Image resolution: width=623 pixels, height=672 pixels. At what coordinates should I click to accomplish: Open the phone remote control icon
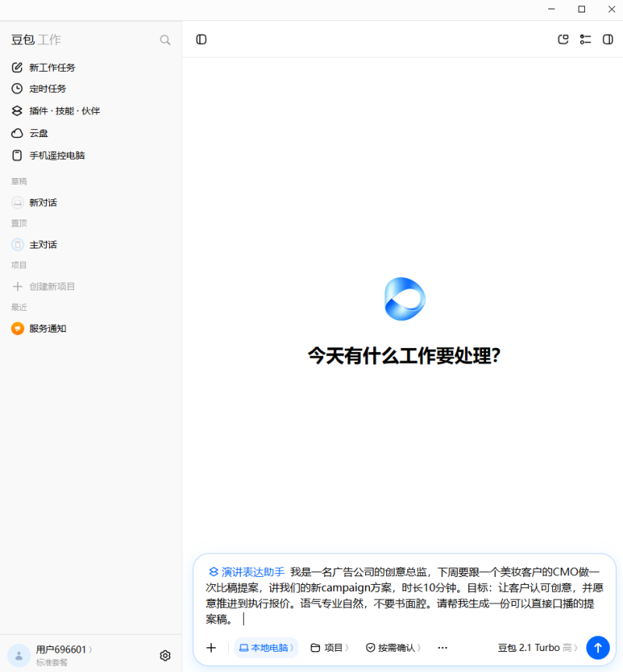tap(16, 155)
